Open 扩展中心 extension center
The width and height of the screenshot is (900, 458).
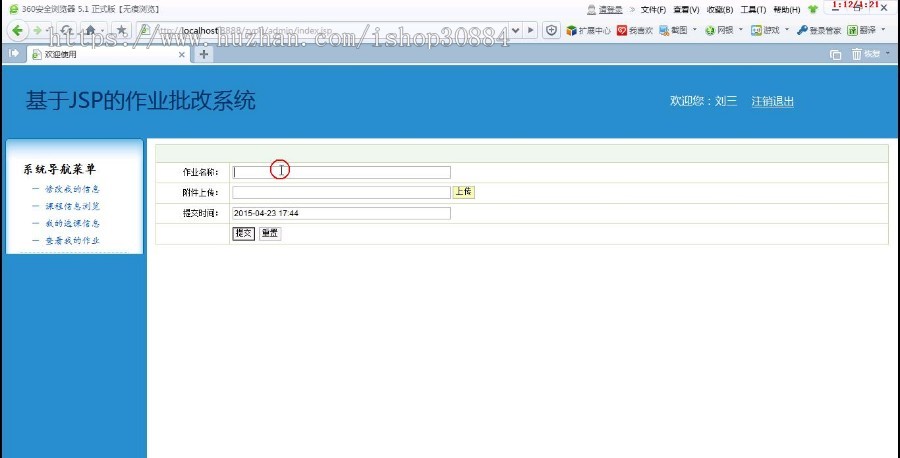588,30
